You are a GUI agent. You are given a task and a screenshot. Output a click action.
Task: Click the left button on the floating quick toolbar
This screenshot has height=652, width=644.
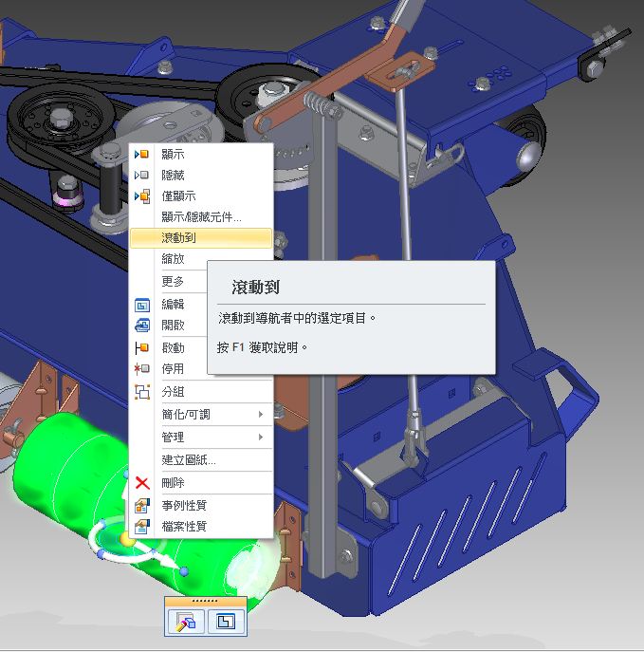pyautogui.click(x=186, y=622)
